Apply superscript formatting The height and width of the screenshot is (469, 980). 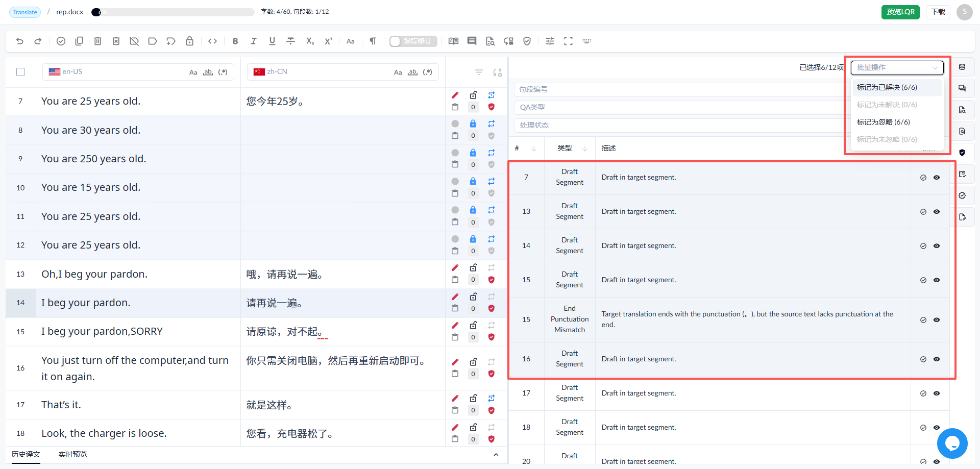[x=328, y=41]
